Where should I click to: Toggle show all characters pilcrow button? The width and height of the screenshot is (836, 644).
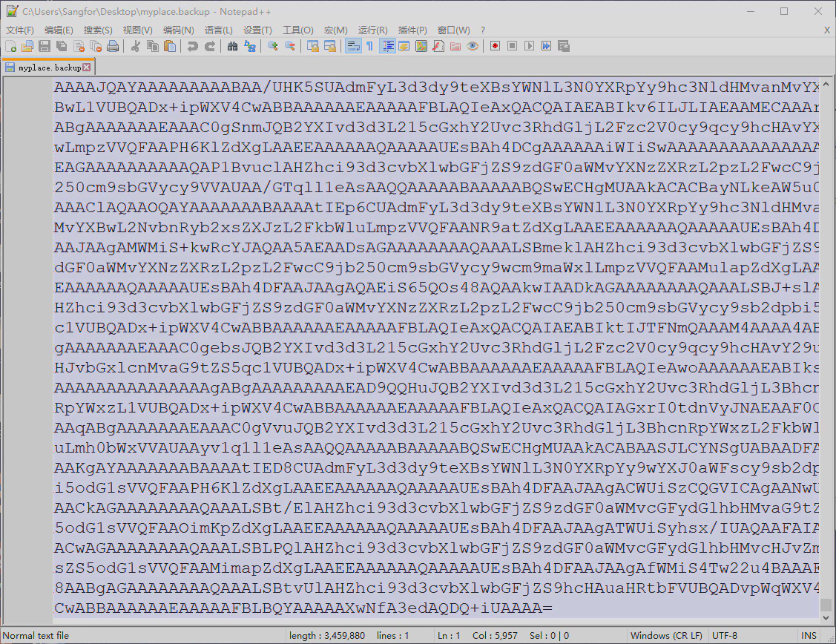click(x=369, y=46)
